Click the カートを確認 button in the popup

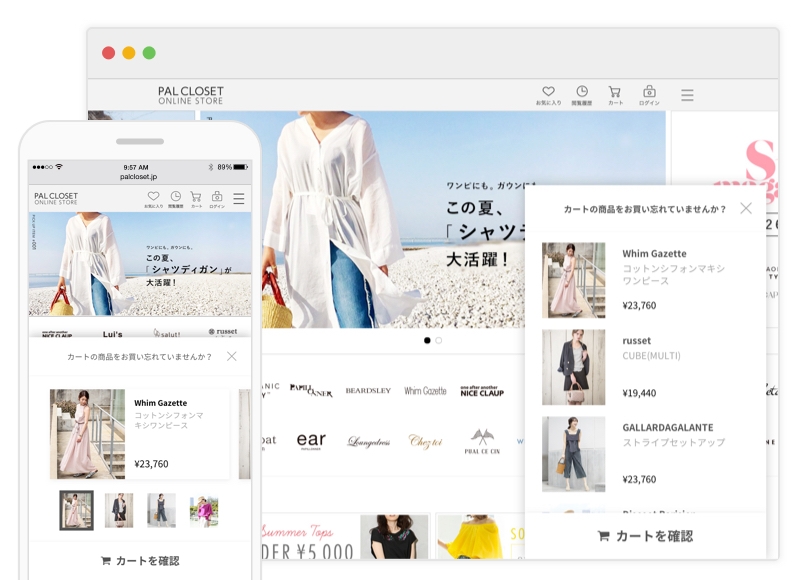650,536
